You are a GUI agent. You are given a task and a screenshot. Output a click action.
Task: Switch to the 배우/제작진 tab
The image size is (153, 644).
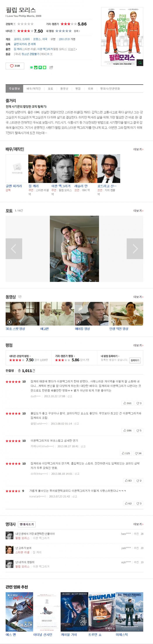(x=34, y=88)
